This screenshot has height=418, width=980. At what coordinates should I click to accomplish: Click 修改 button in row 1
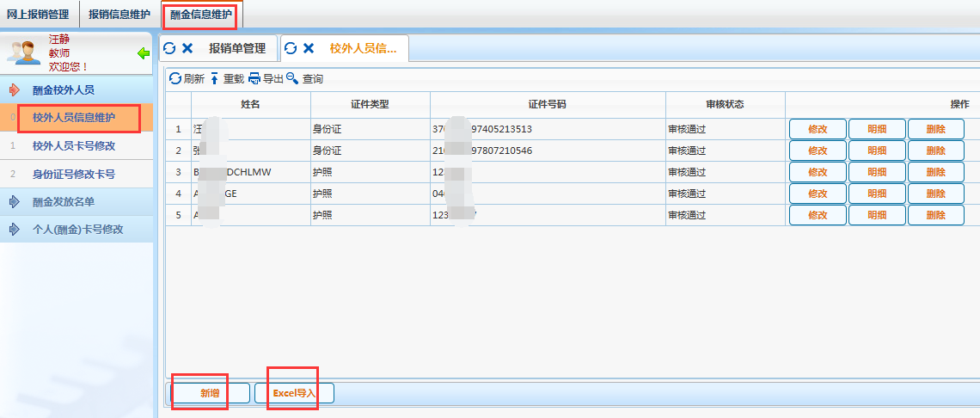[818, 129]
